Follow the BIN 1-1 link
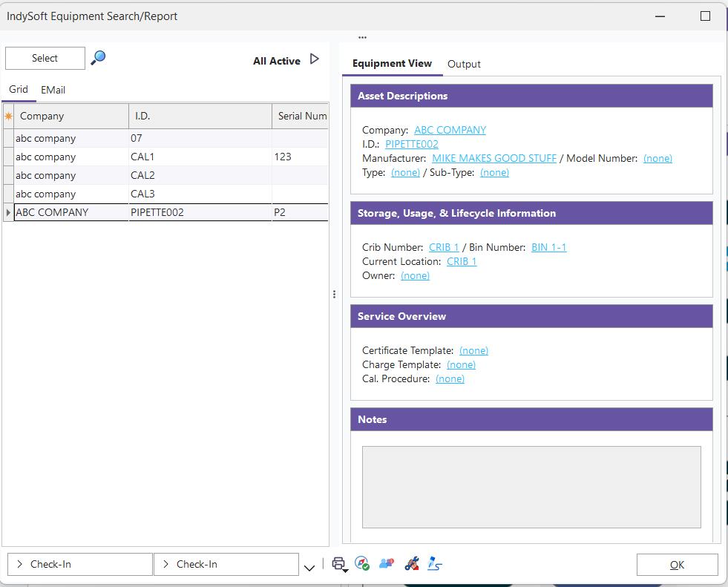Image resolution: width=728 pixels, height=587 pixels. [548, 247]
